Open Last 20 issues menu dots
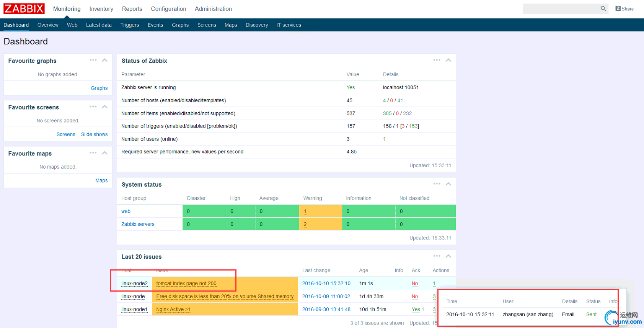 437,256
